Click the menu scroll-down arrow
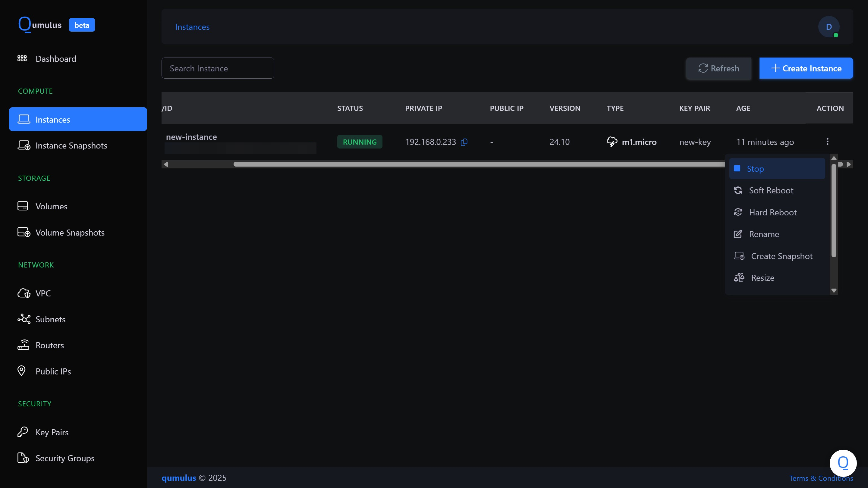868x488 pixels. click(834, 291)
